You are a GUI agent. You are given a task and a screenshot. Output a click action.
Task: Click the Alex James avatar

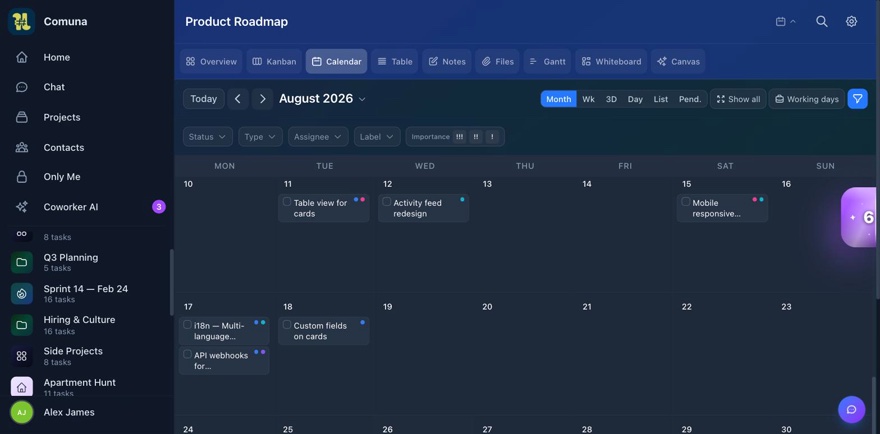[21, 412]
